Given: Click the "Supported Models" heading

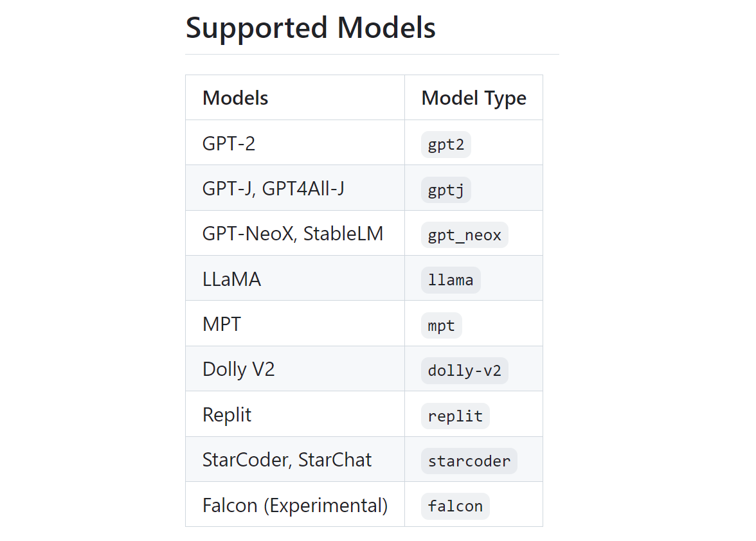Looking at the screenshot, I should 310,28.
